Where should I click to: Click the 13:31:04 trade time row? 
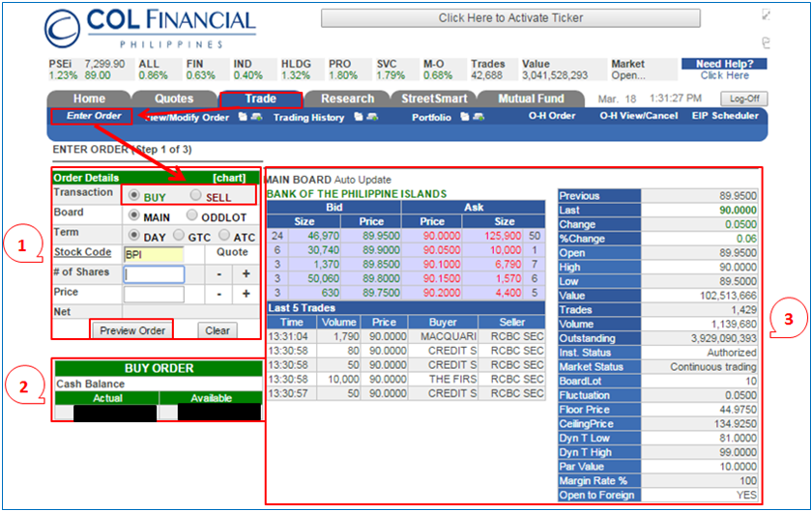tap(288, 336)
